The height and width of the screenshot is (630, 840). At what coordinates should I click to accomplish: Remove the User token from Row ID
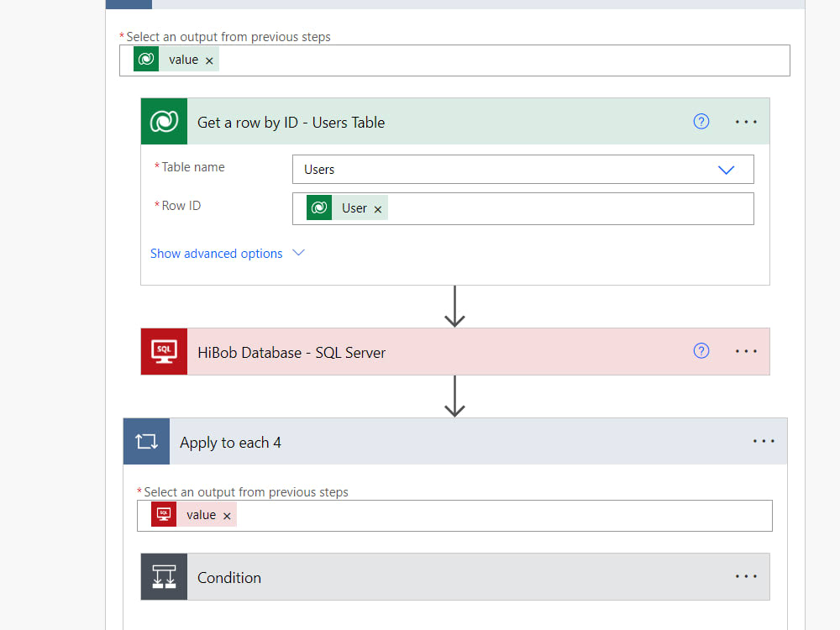[x=378, y=209]
